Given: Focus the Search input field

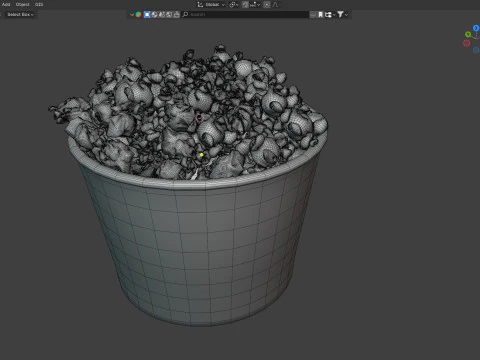Looking at the screenshot, I should click(245, 14).
